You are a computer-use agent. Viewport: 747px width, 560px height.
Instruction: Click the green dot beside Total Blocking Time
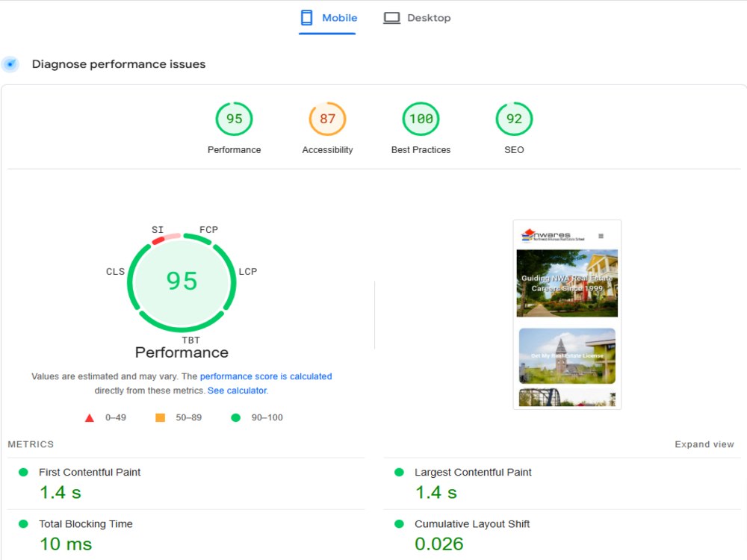[x=23, y=524]
